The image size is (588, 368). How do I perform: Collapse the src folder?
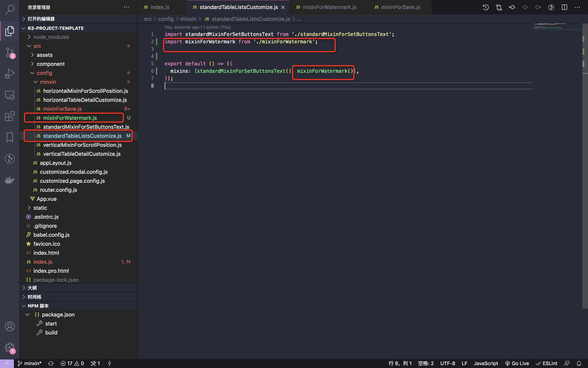coord(78,46)
